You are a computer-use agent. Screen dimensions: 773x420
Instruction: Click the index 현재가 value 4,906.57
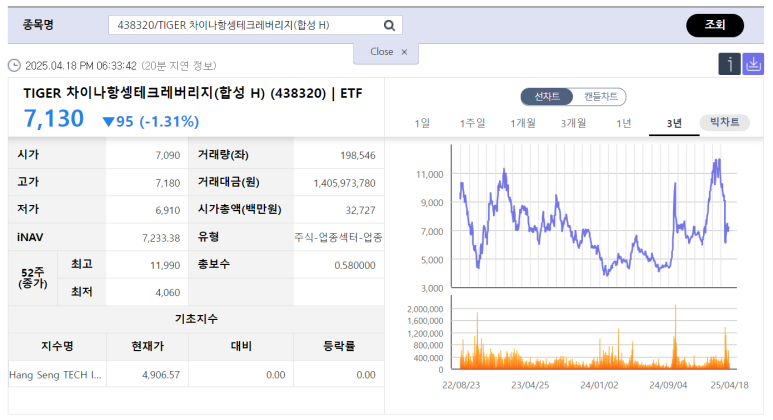coord(161,375)
